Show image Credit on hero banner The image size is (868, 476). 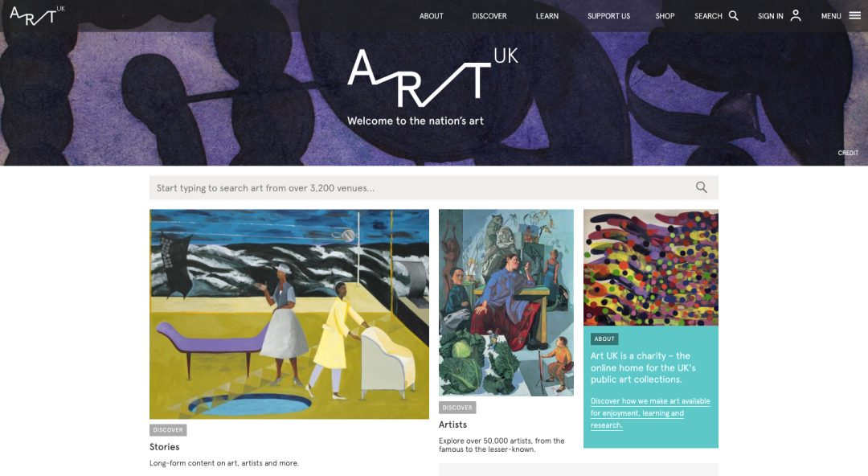pyautogui.click(x=848, y=153)
